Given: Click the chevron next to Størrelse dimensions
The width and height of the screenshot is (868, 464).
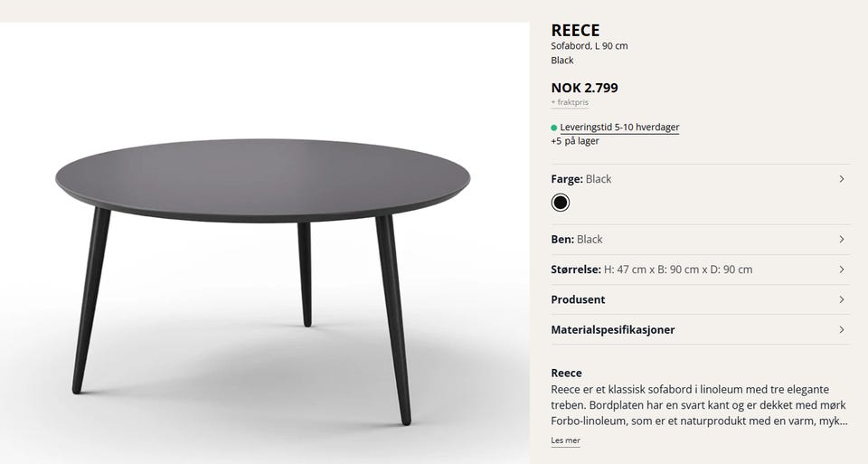Looking at the screenshot, I should tap(841, 270).
